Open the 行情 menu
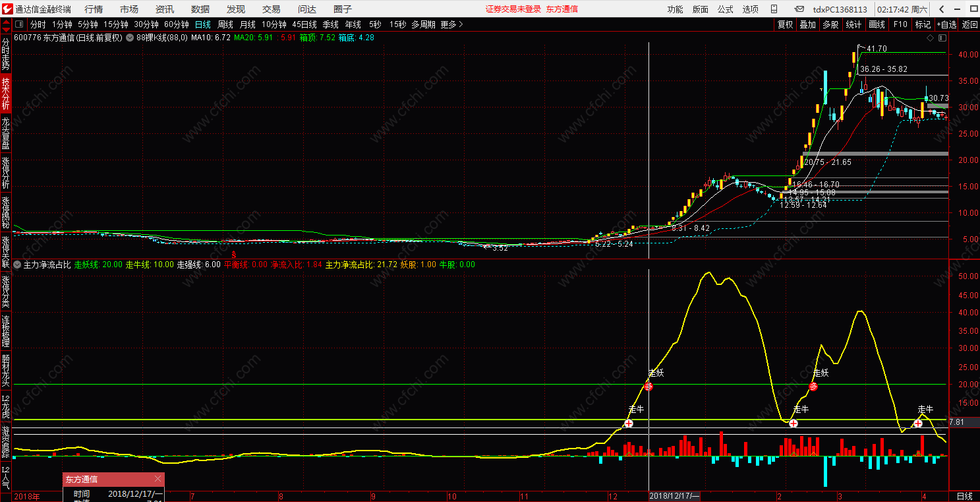 click(94, 9)
